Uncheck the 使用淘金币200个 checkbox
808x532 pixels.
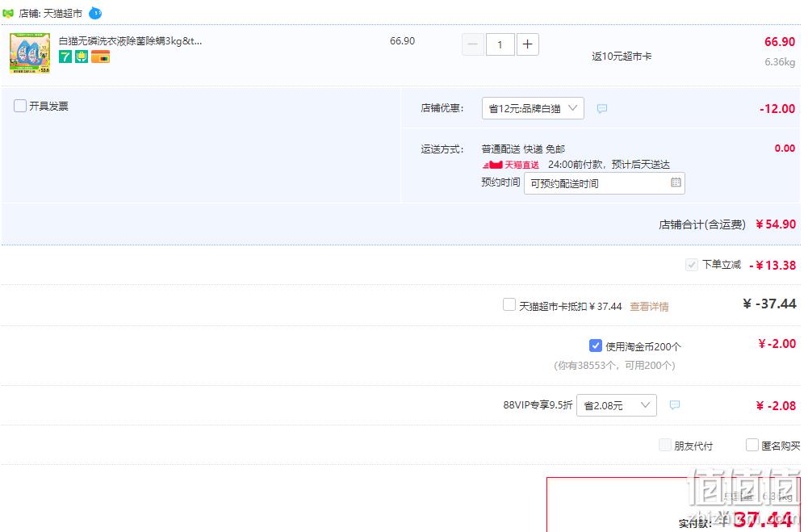pos(595,346)
